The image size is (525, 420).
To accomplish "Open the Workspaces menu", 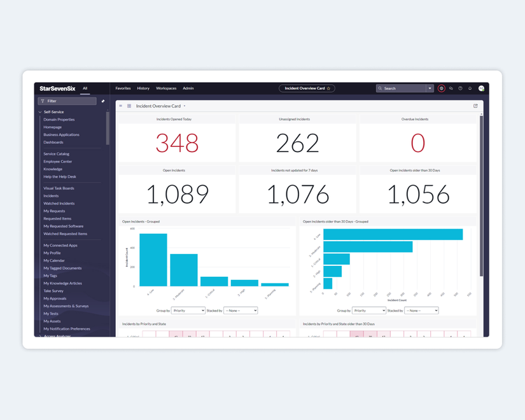I will pos(166,88).
